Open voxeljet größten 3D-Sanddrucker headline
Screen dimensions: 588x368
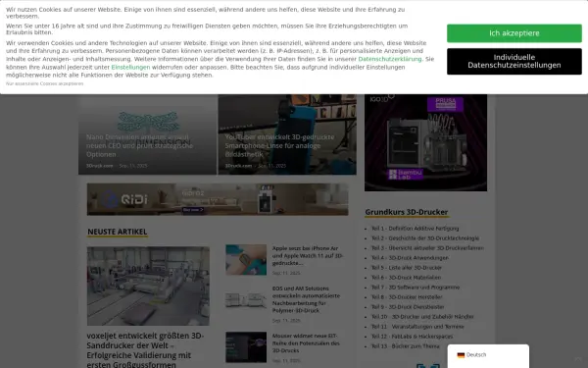pos(145,350)
